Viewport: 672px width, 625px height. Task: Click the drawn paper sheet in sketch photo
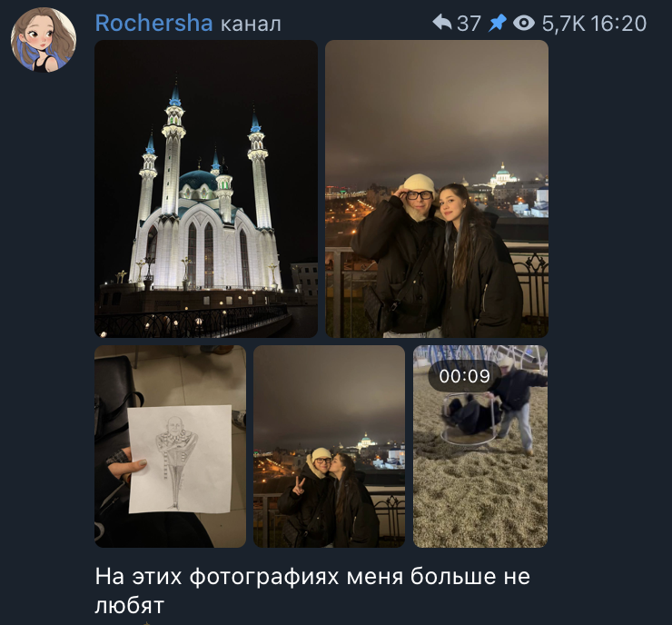tap(180, 459)
